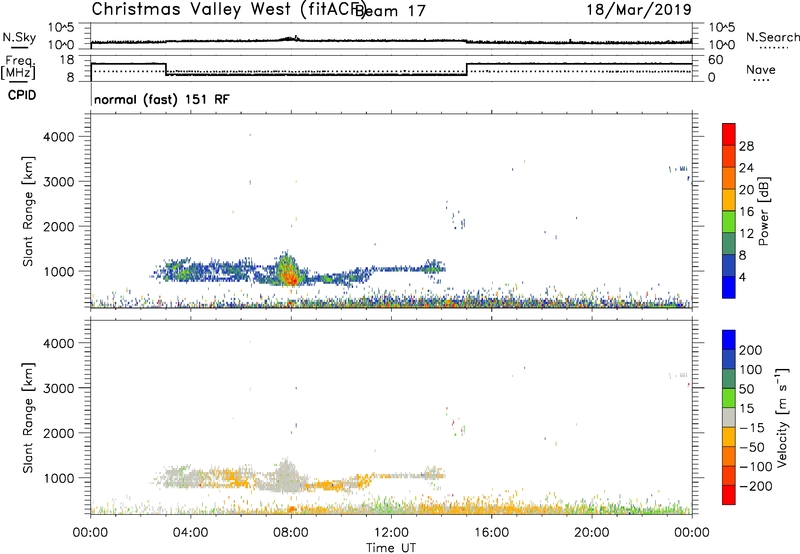Click the '20:00' time tick label
This screenshot has height=554, width=800.
pos(591,533)
